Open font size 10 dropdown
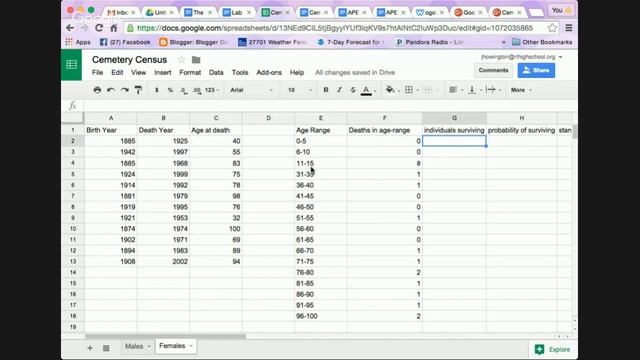Viewport: 640px width, 360px height. [x=299, y=90]
